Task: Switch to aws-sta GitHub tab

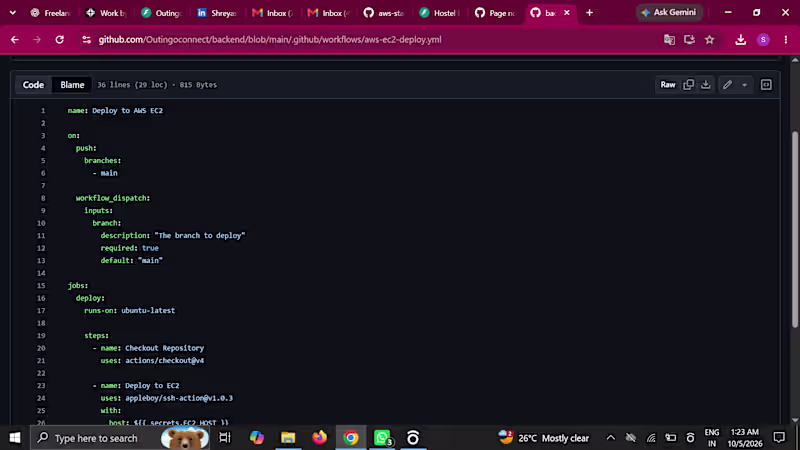Action: 383,13
